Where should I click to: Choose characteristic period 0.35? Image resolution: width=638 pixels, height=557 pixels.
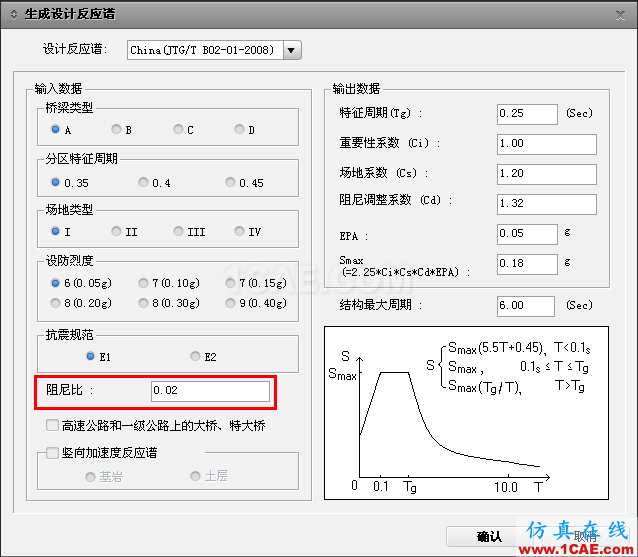pos(55,182)
